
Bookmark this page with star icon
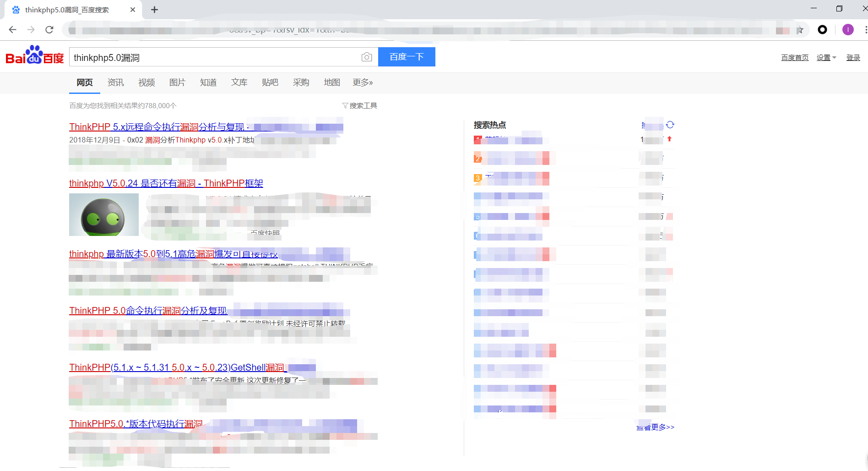[x=800, y=30]
